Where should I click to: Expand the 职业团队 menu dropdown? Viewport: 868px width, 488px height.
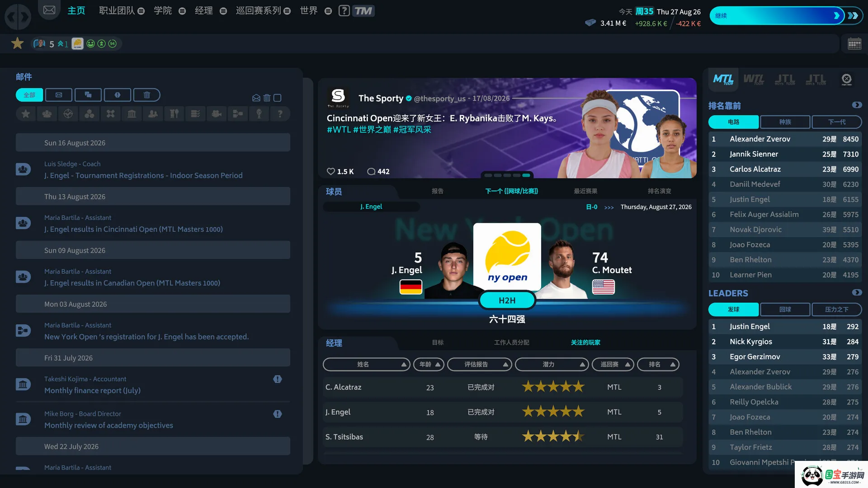click(x=141, y=11)
